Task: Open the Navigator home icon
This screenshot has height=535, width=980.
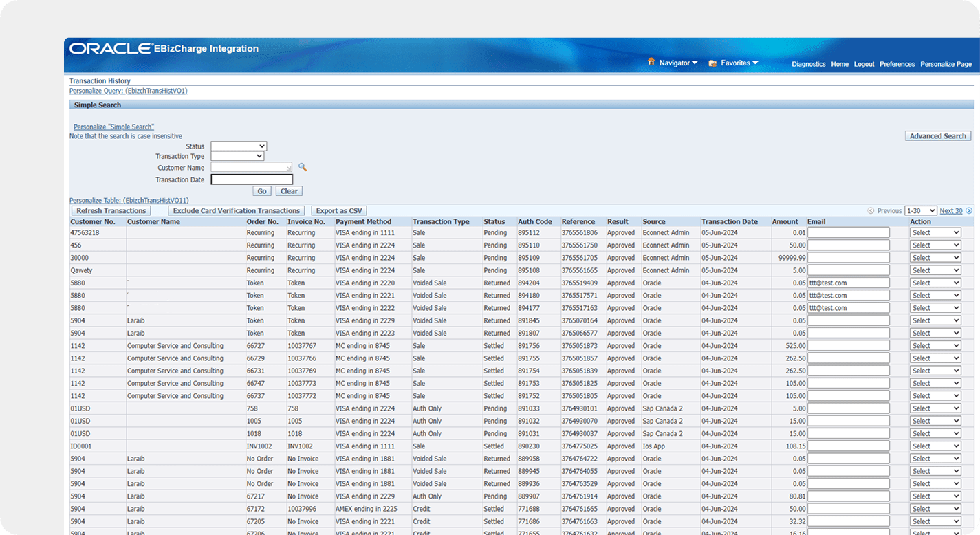Action: coord(651,62)
